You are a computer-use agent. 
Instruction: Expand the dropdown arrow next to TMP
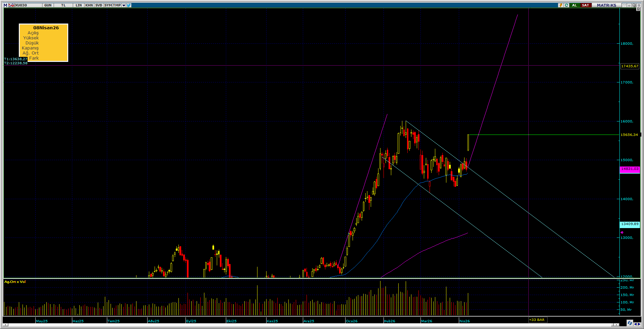(x=124, y=5)
